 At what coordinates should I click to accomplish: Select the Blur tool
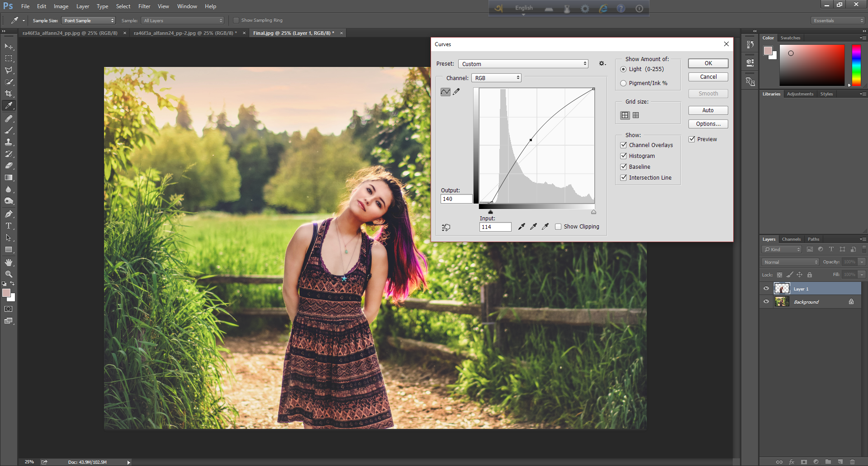click(9, 189)
